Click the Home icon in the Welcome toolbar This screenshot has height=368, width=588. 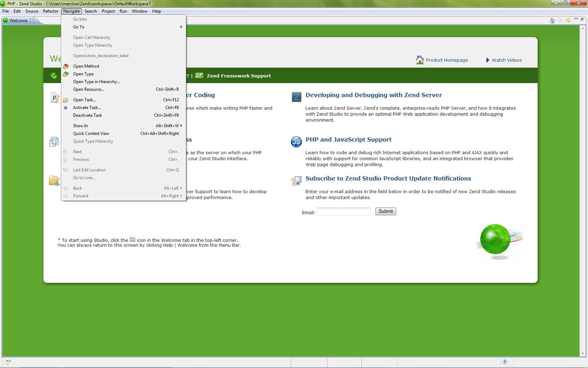point(552,20)
